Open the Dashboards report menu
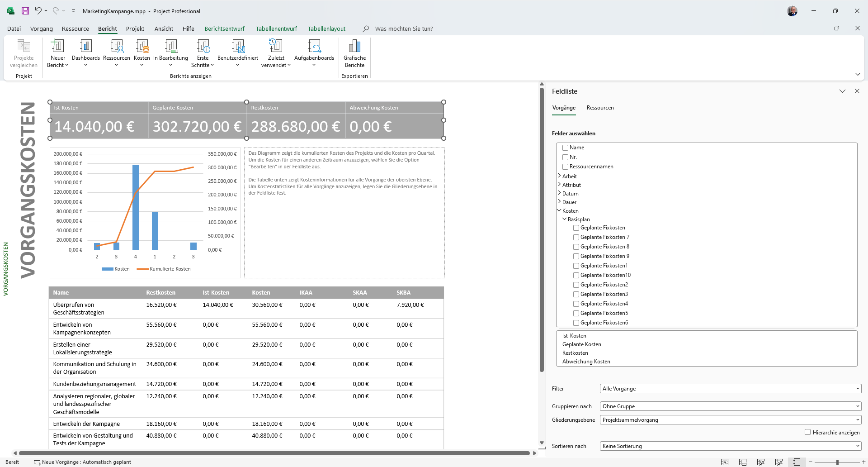Viewport: 868px width, 467px height. (x=86, y=53)
